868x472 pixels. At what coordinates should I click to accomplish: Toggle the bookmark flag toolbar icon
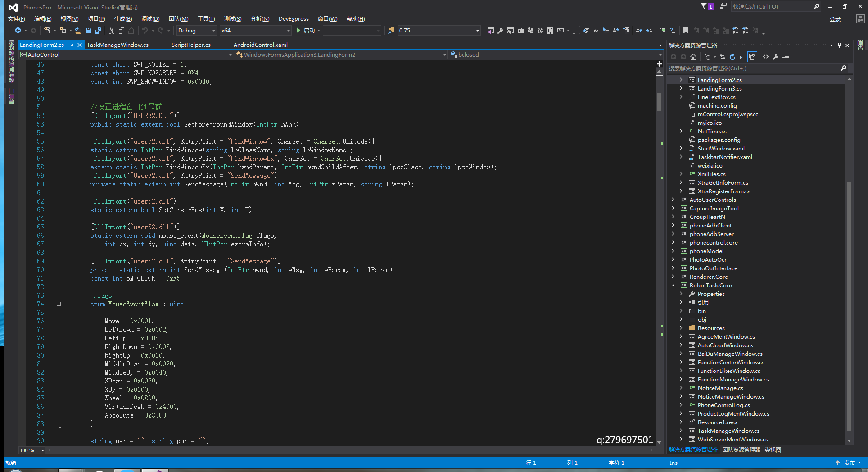coord(686,31)
